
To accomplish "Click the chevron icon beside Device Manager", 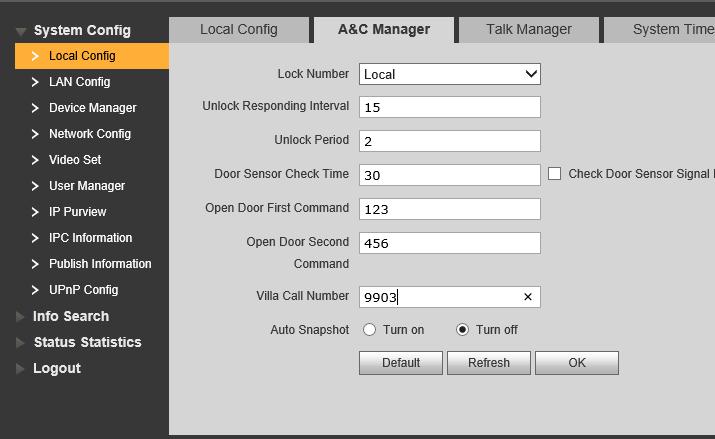I will click(x=35, y=108).
